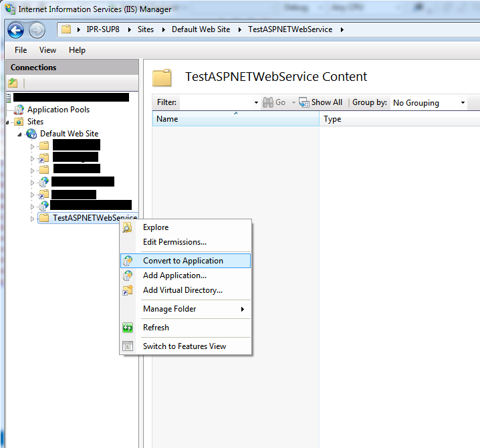Click the Switch to Features View icon
This screenshot has height=448, width=480.
point(127,346)
